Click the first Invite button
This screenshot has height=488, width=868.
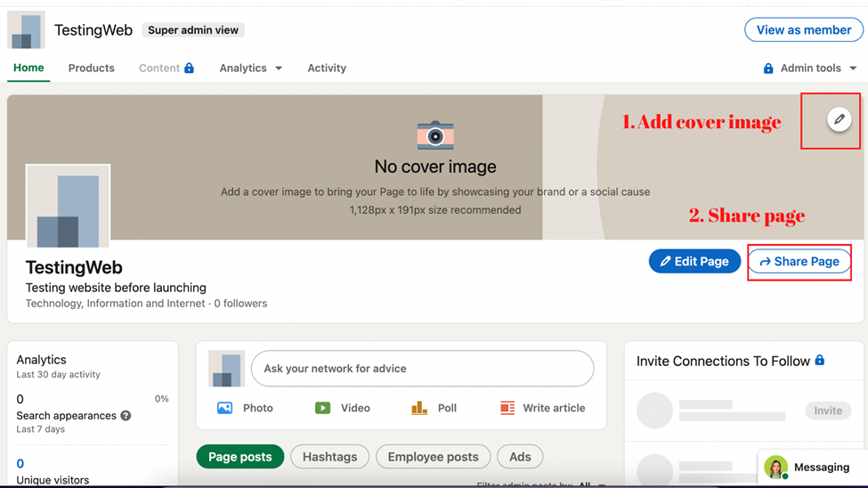[828, 411]
